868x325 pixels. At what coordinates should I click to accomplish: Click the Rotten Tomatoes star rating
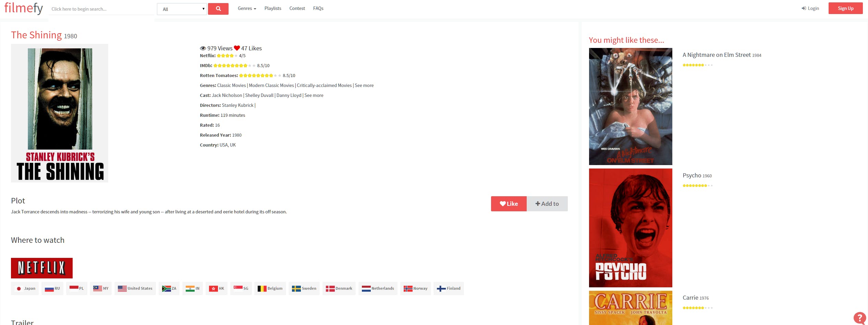pyautogui.click(x=260, y=75)
